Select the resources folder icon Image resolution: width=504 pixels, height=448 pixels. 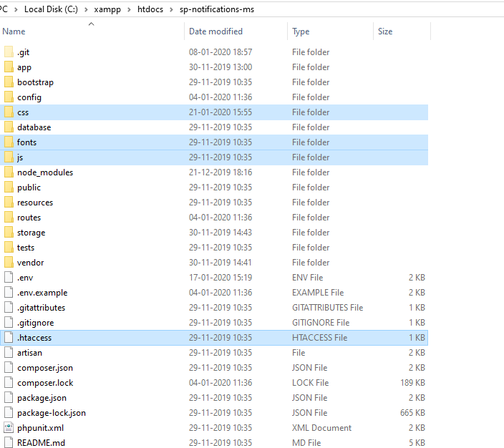coord(9,202)
